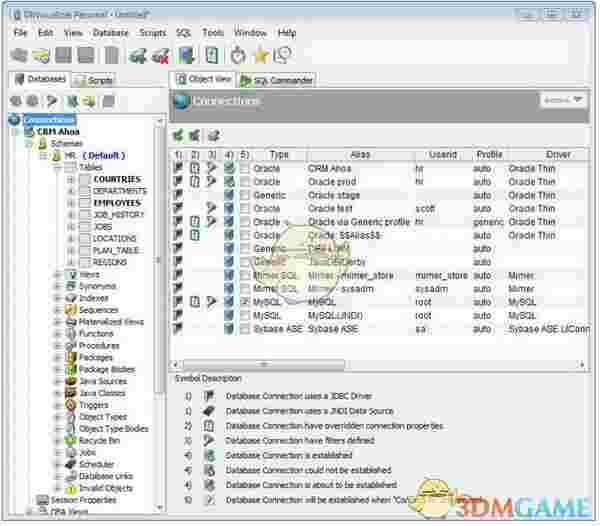This screenshot has height=526, width=600.
Task: Open the SQL menu
Action: [x=183, y=33]
